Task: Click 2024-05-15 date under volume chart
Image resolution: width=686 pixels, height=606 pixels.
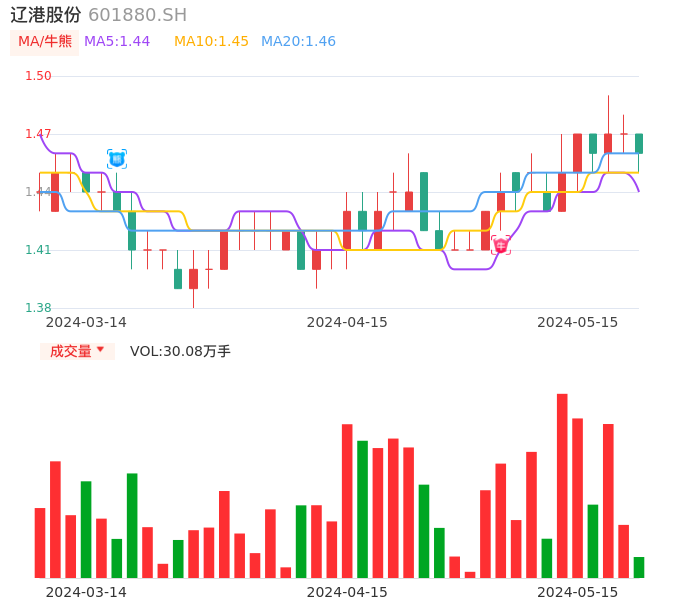Action: [578, 592]
